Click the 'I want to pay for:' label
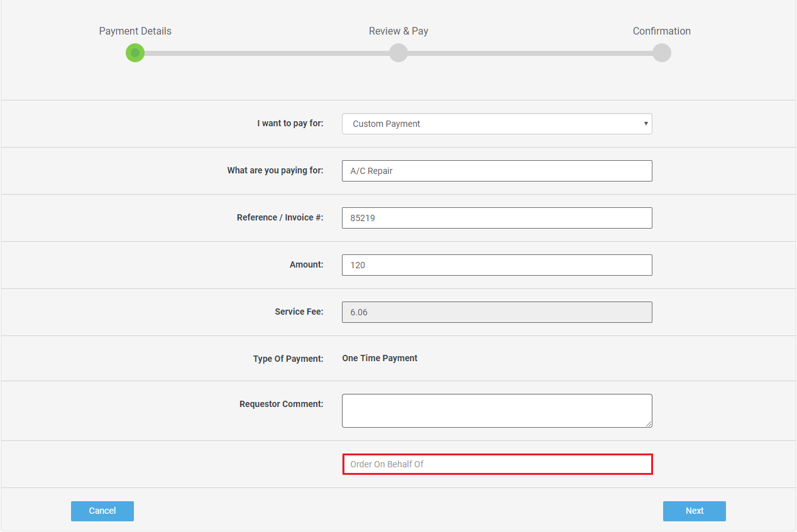This screenshot has height=532, width=797. click(290, 123)
